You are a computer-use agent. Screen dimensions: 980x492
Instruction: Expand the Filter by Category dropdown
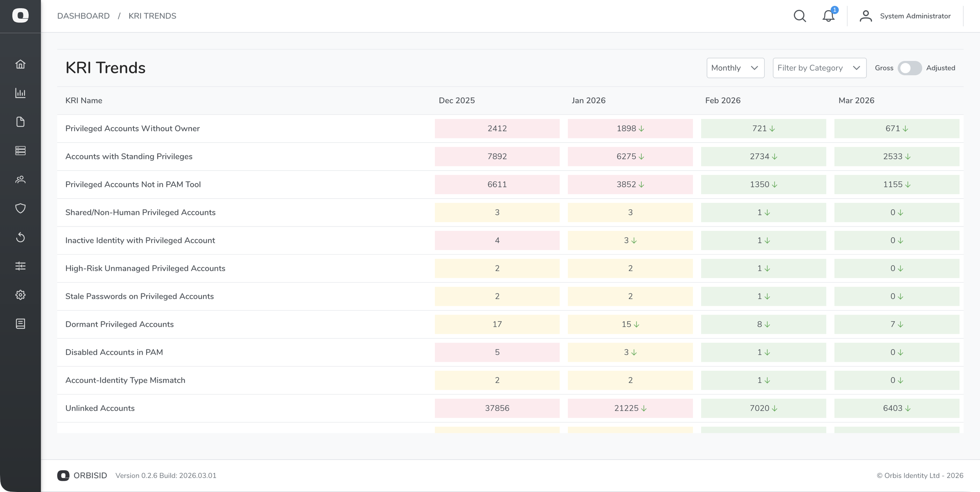coord(819,68)
